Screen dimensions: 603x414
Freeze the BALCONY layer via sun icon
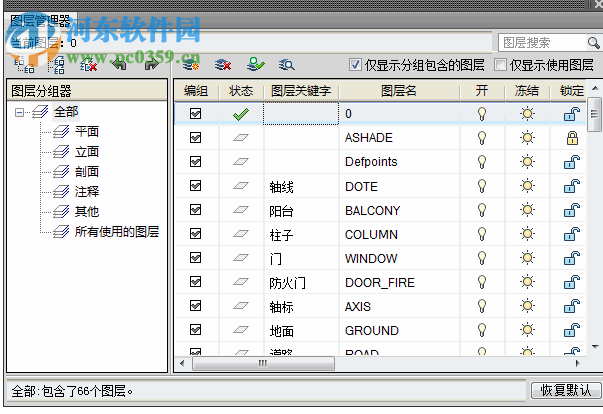click(x=527, y=210)
